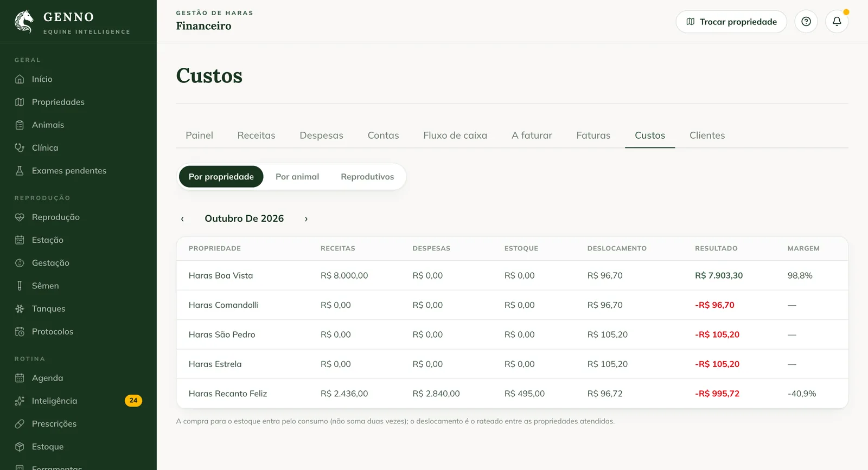Click the Haras Boa Vista row name
The width and height of the screenshot is (868, 470).
[221, 275]
